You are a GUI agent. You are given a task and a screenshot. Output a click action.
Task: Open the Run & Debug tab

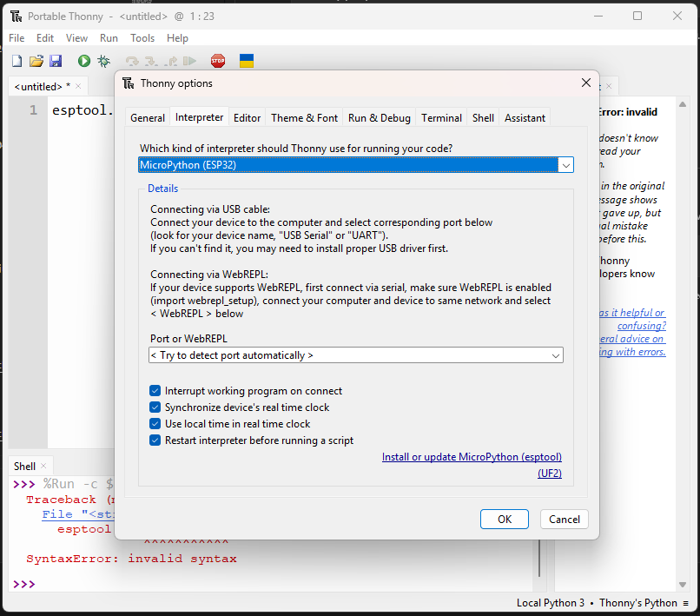click(x=380, y=118)
